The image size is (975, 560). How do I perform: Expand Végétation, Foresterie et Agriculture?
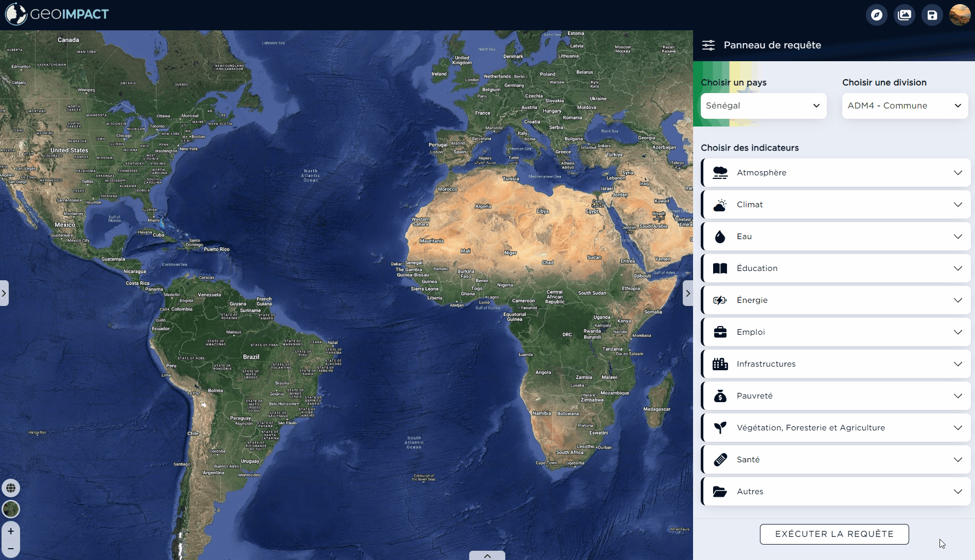coord(836,428)
